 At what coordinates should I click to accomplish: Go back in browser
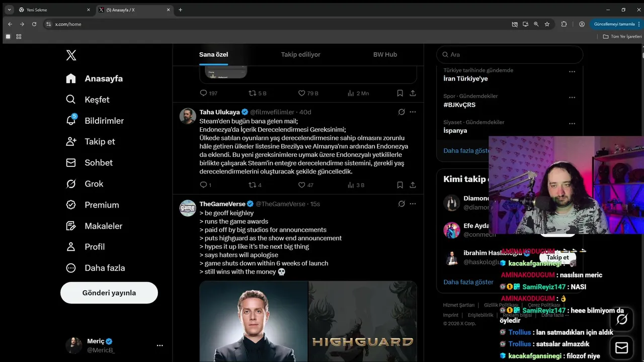click(x=10, y=24)
